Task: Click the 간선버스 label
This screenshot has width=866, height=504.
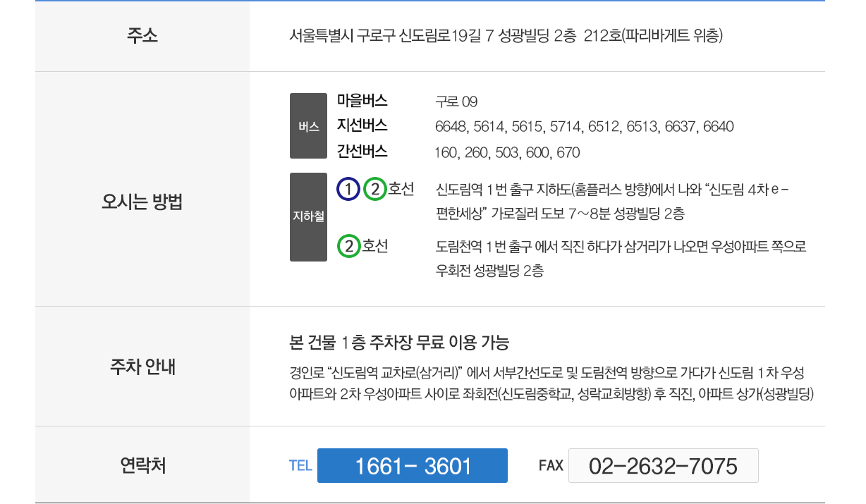Action: point(362,152)
